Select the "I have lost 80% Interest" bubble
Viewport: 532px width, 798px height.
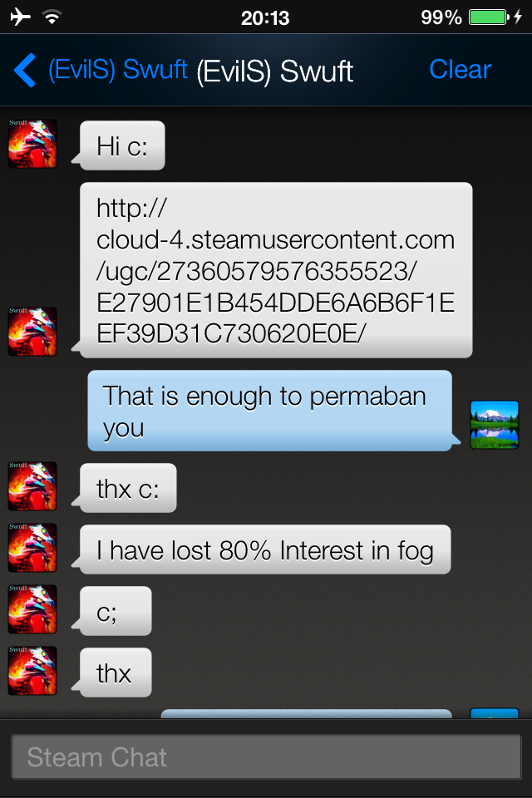265,549
